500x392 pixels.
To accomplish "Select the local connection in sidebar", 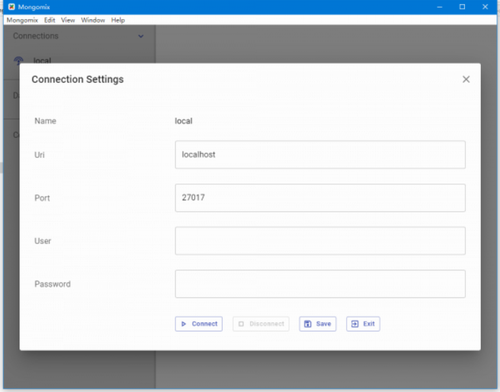I will 42,60.
